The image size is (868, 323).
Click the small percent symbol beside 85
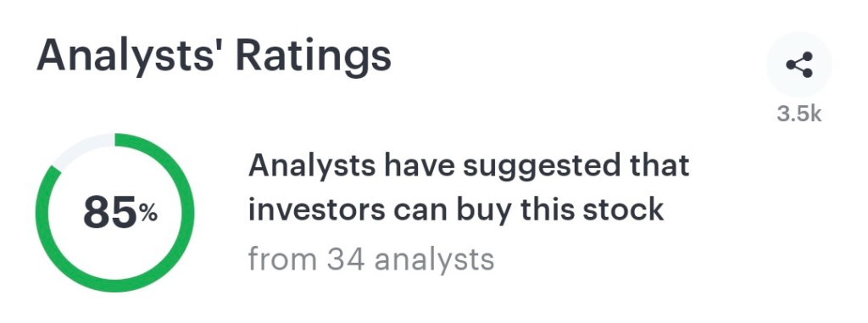pos(148,214)
